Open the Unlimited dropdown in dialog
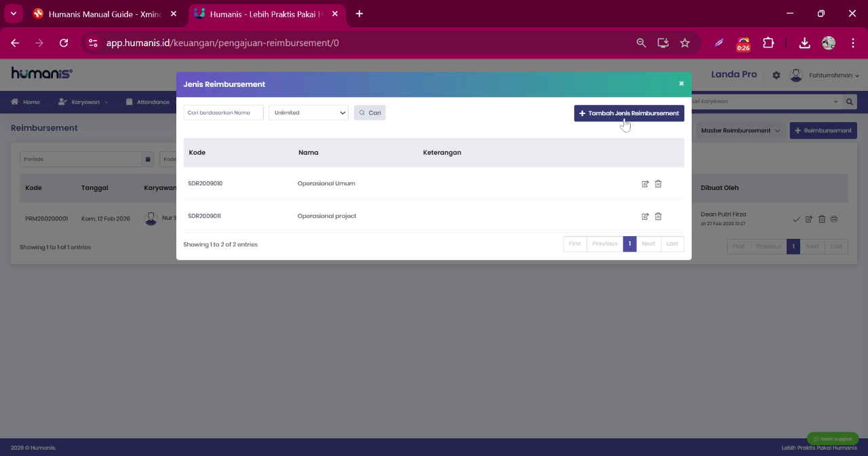Viewport: 868px width, 456px height. [x=309, y=113]
